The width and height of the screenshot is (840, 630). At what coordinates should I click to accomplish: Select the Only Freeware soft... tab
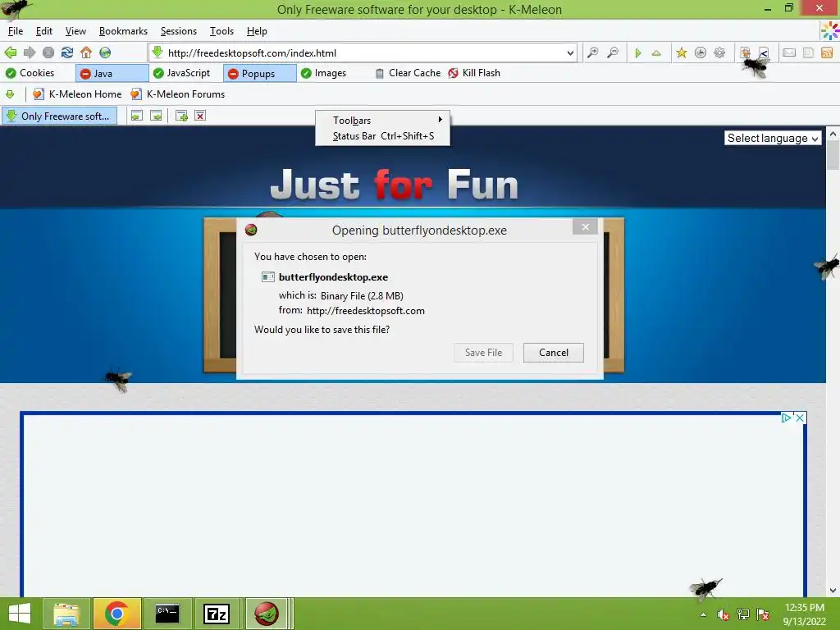click(x=59, y=116)
